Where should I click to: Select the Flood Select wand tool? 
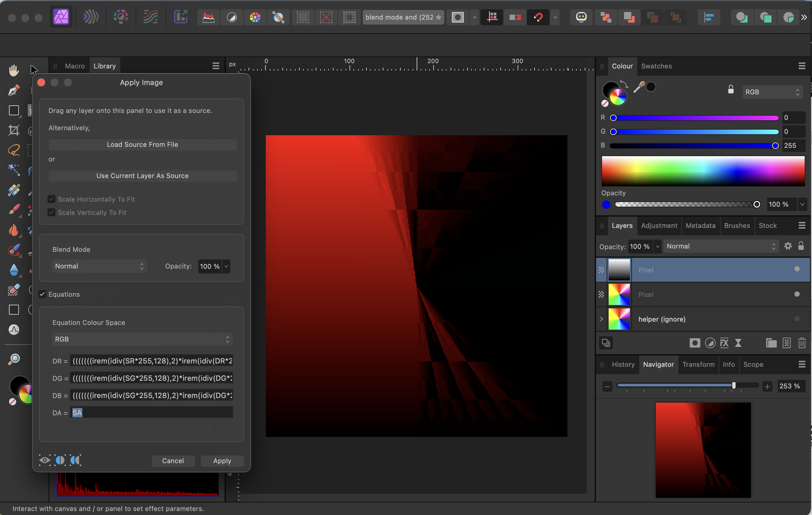pos(14,170)
